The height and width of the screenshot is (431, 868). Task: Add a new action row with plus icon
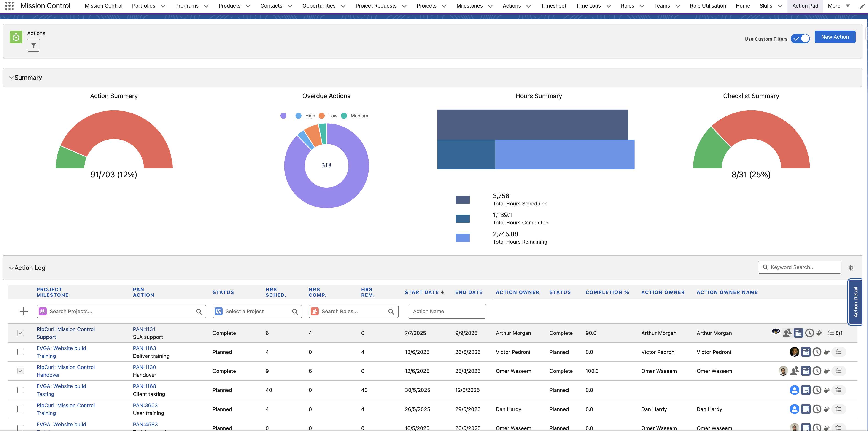[24, 311]
